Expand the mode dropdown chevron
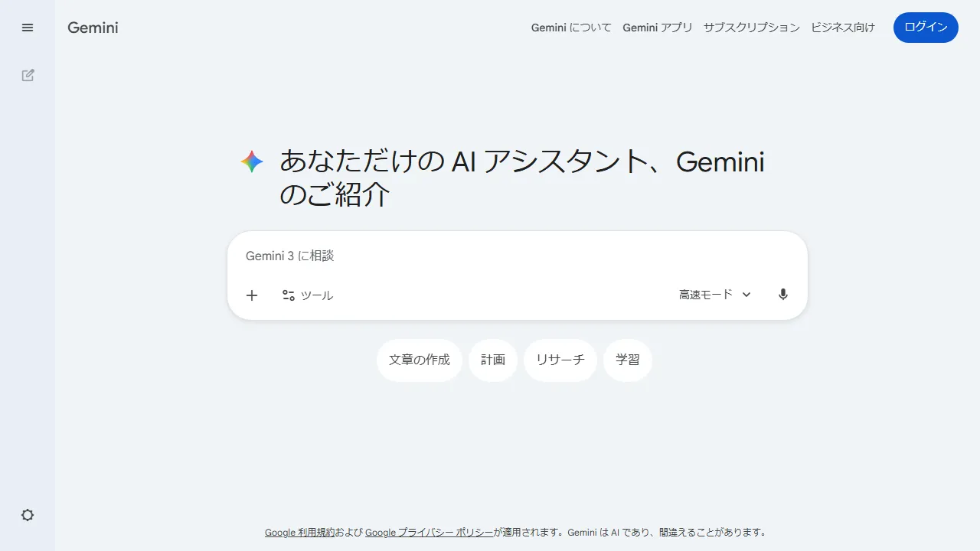 point(746,294)
